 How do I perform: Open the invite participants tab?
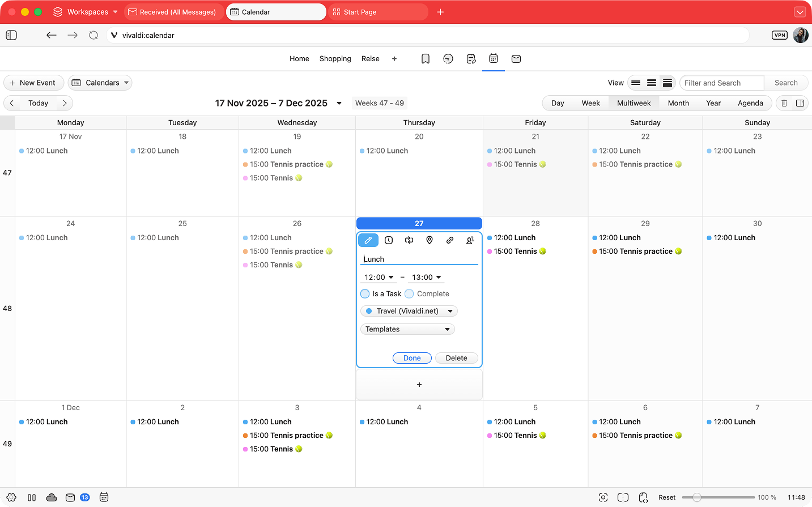[x=470, y=240]
